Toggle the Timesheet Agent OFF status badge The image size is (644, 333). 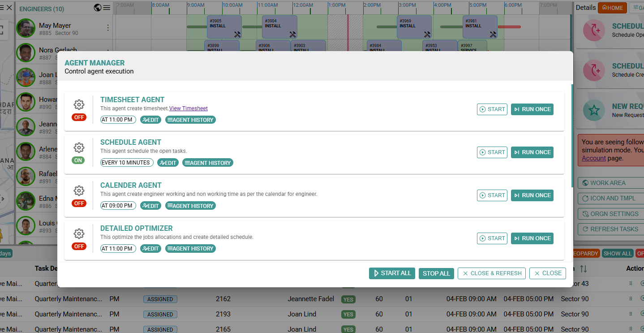pyautogui.click(x=79, y=117)
